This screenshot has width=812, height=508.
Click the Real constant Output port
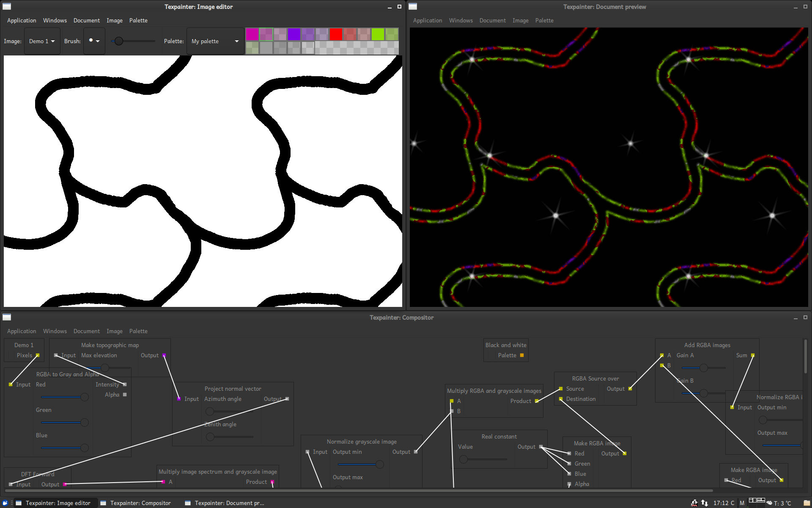(541, 447)
